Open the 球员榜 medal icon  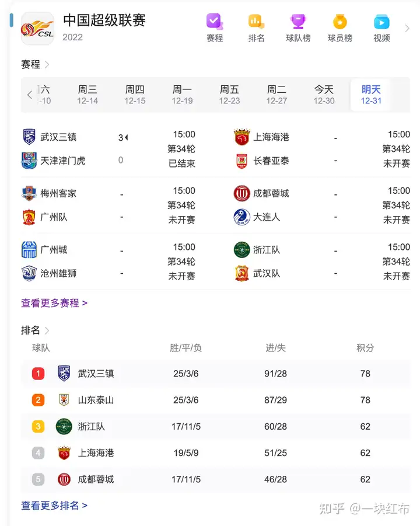coord(339,22)
